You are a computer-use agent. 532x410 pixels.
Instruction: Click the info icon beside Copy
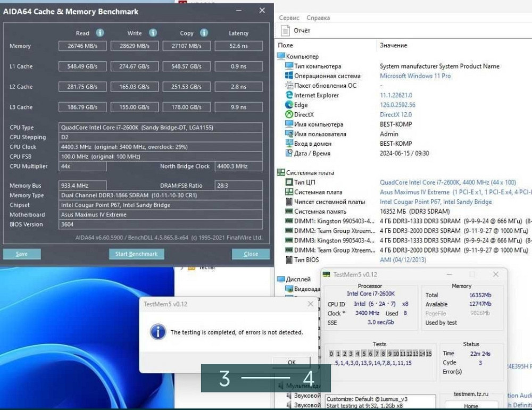click(x=204, y=32)
